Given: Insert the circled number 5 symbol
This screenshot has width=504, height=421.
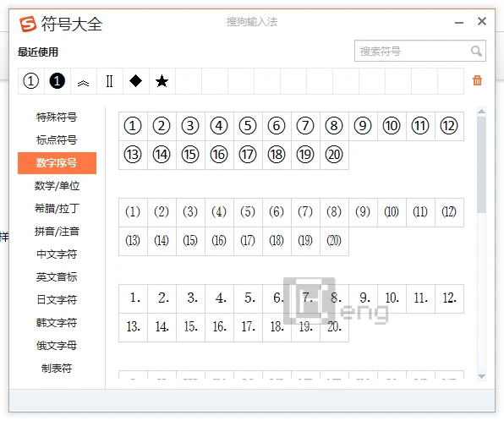Looking at the screenshot, I should pos(248,126).
